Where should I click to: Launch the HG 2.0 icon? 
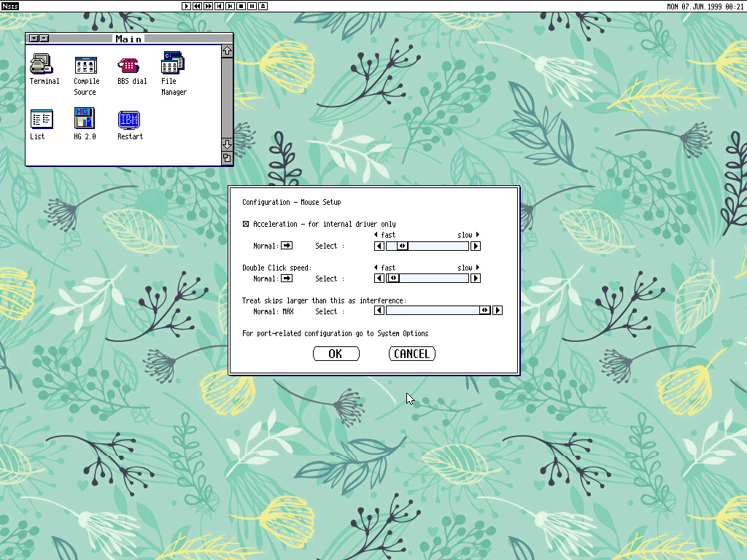point(85,119)
